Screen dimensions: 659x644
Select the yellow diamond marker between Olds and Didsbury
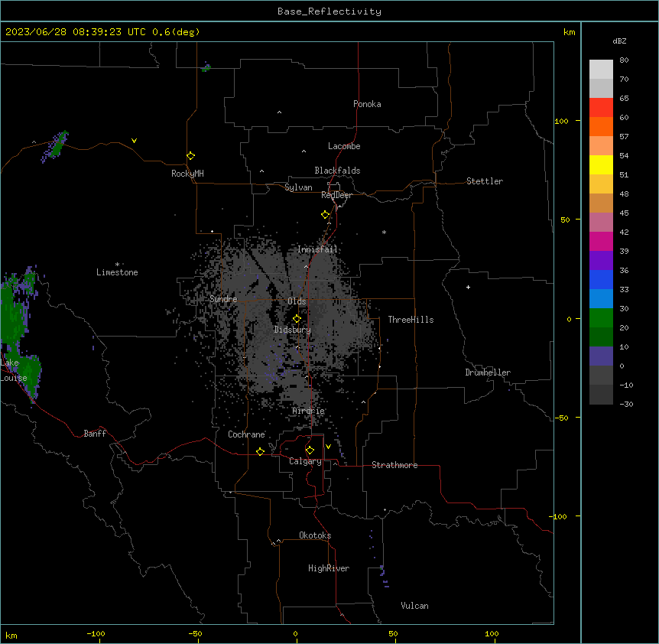click(x=297, y=319)
